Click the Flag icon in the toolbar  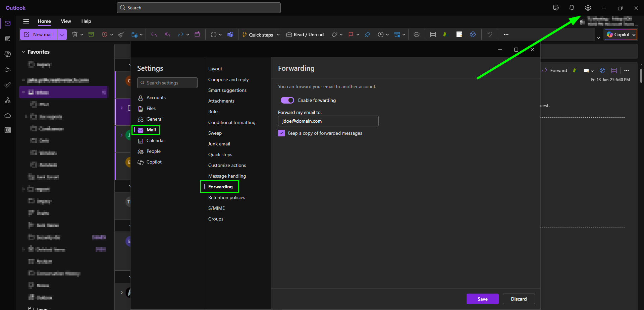pyautogui.click(x=351, y=35)
